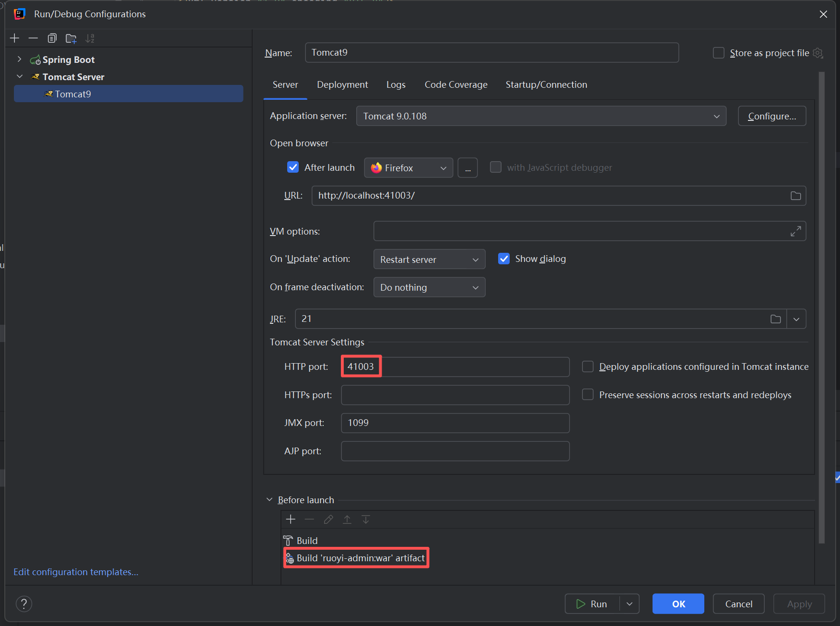Click browser ellipsis browse button

[467, 168]
